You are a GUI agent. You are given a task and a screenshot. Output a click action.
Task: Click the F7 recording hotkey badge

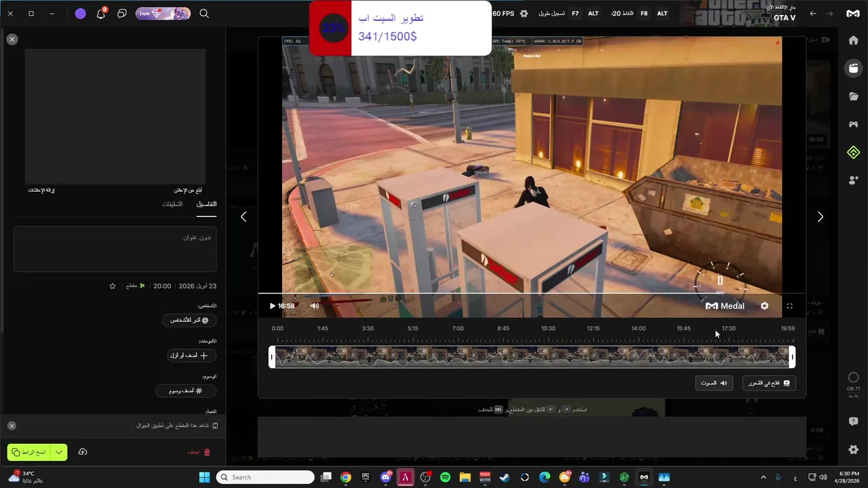pos(575,14)
